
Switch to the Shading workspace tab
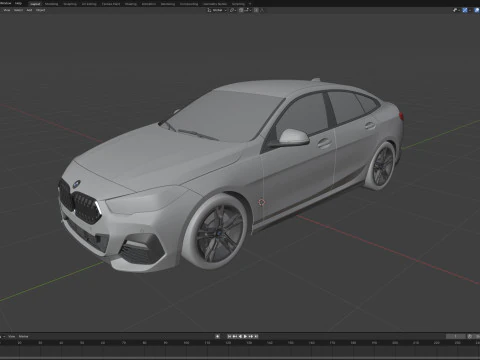point(131,4)
